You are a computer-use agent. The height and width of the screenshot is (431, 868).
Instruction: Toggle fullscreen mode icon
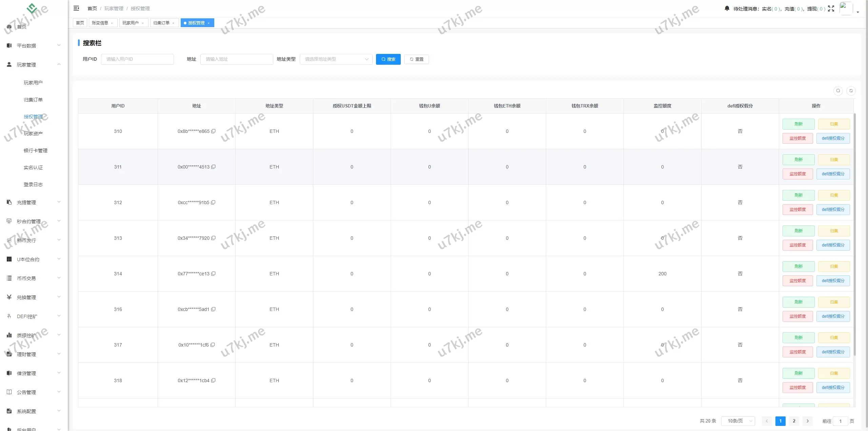831,8
